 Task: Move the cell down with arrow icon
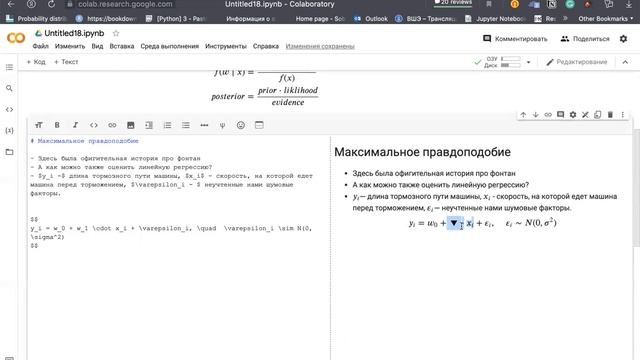536,115
